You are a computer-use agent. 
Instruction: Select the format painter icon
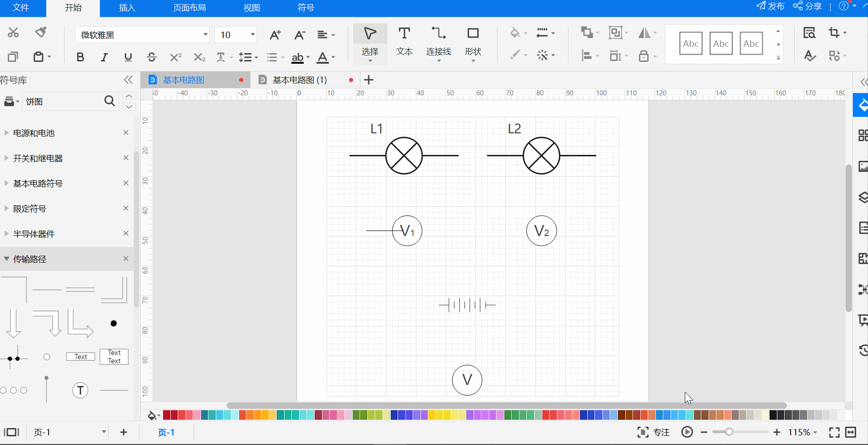point(41,32)
